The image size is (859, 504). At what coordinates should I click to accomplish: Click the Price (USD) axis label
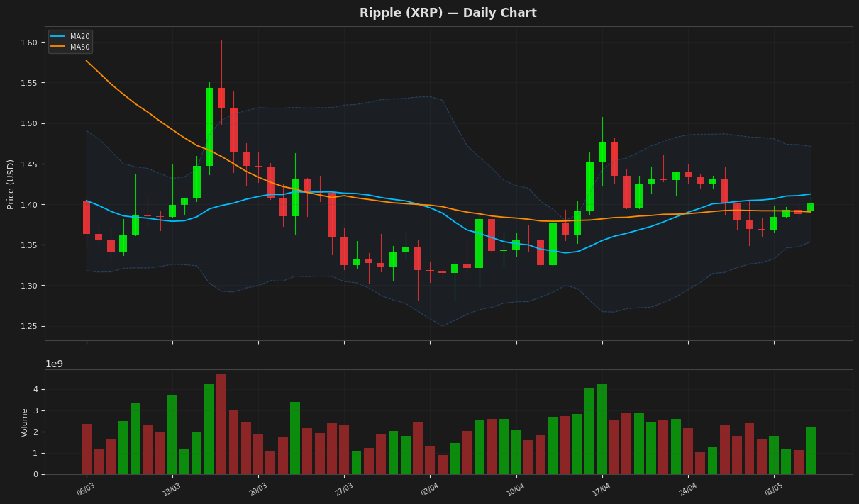click(x=11, y=184)
